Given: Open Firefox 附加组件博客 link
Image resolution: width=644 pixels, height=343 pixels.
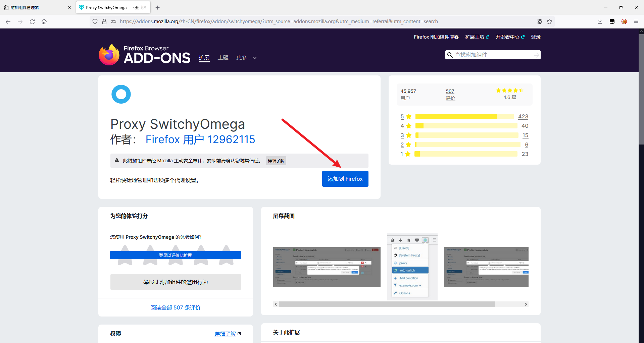Looking at the screenshot, I should click(x=436, y=37).
